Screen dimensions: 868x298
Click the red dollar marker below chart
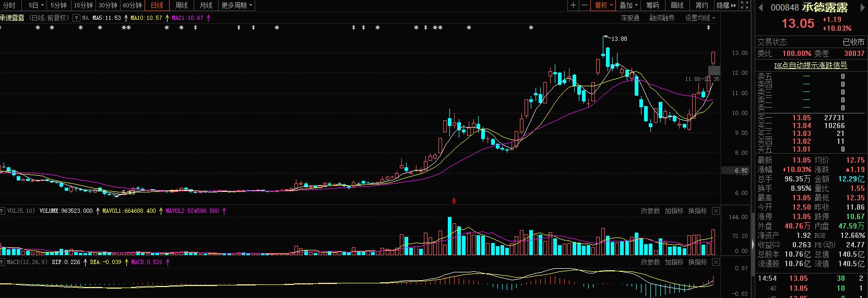pos(454,201)
